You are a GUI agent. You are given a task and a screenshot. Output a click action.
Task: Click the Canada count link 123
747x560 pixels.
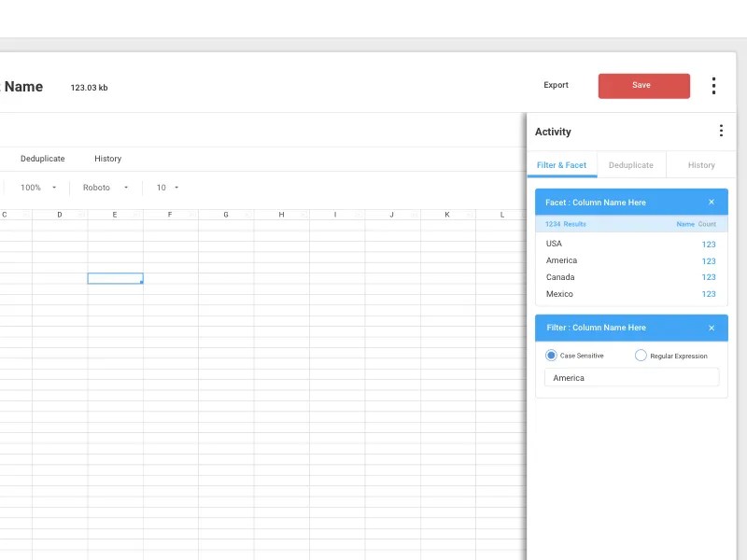(709, 277)
